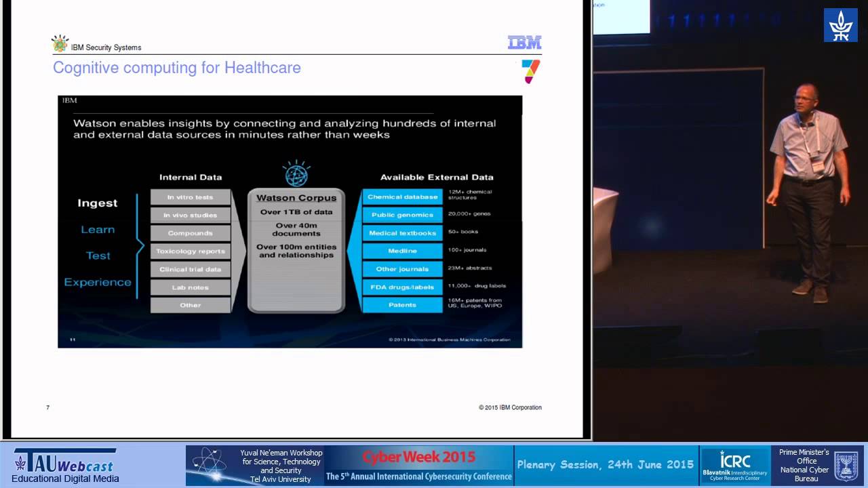Click the Yuval Ne'eman Workshop text
This screenshot has height=488, width=868.
click(x=281, y=465)
